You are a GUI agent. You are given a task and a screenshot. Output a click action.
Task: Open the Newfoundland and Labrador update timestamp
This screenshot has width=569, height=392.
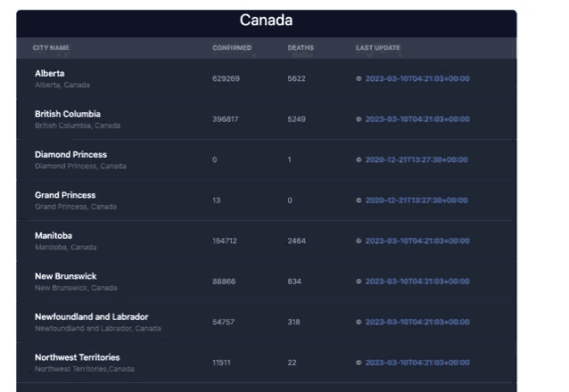click(417, 323)
